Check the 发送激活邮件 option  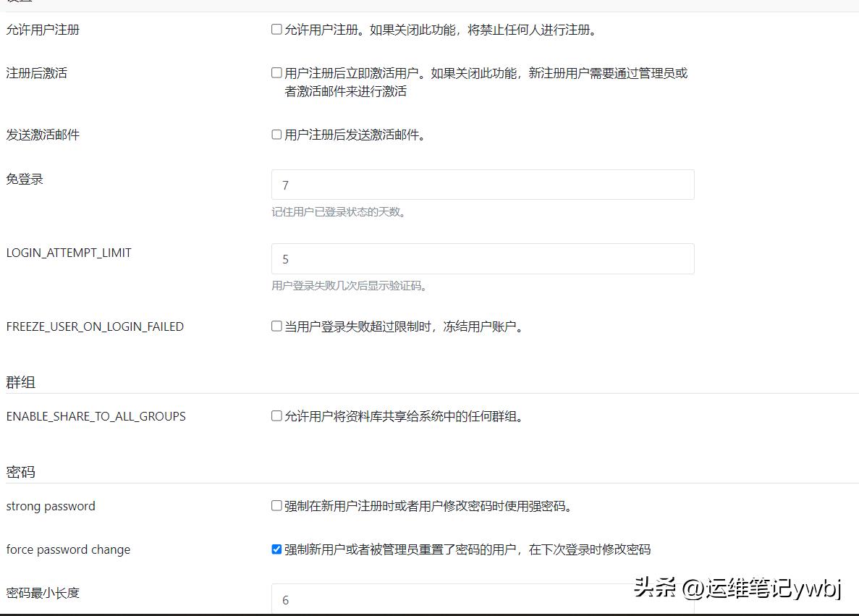click(276, 133)
